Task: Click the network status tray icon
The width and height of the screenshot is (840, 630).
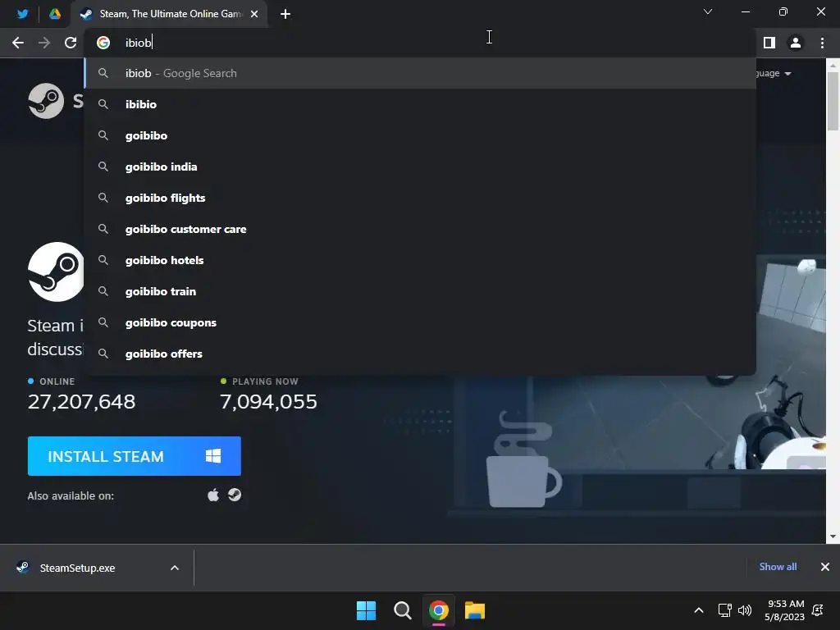Action: (725, 610)
